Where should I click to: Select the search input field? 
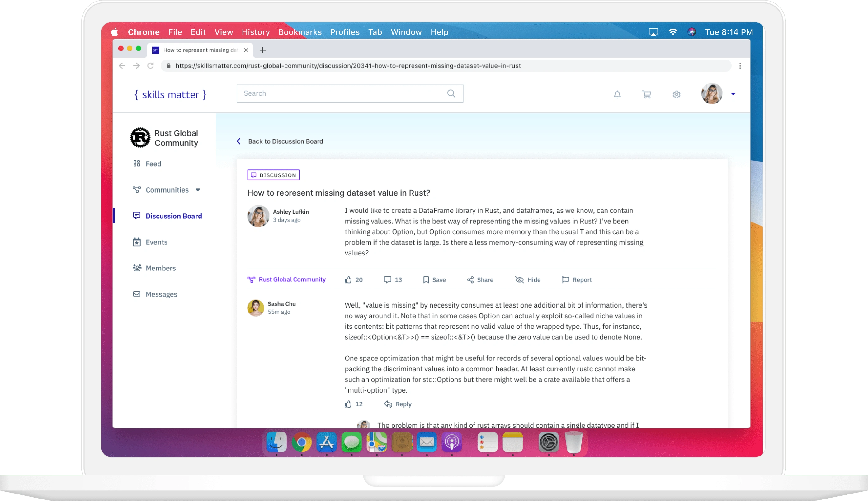(349, 93)
